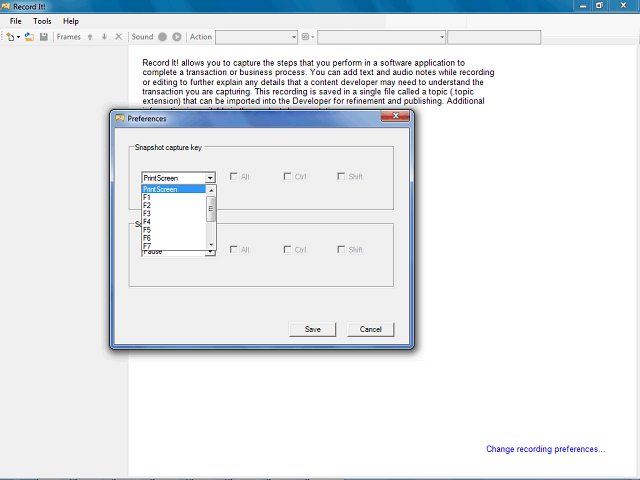The image size is (640, 480).
Task: Select F5 in the key list
Action: pyautogui.click(x=173, y=230)
